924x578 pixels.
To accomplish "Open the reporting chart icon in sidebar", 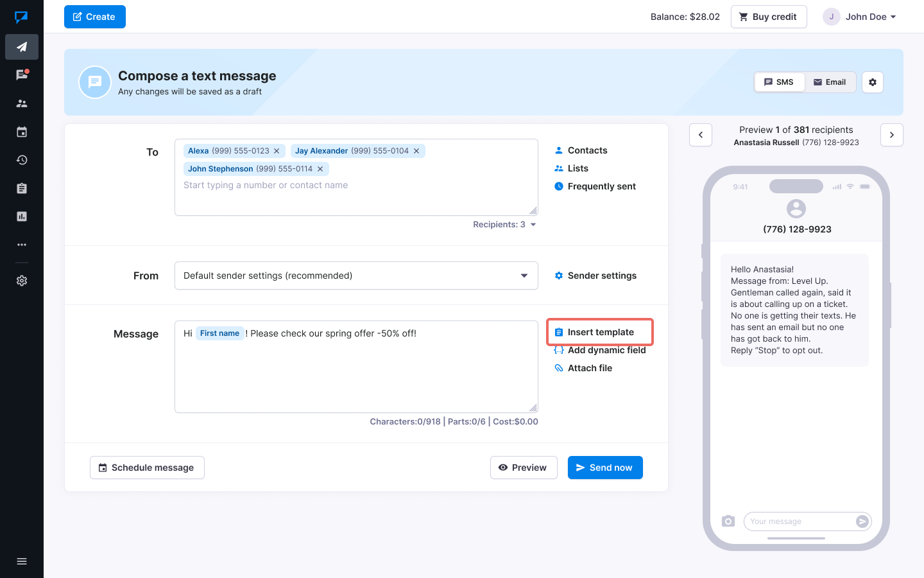I will [22, 216].
